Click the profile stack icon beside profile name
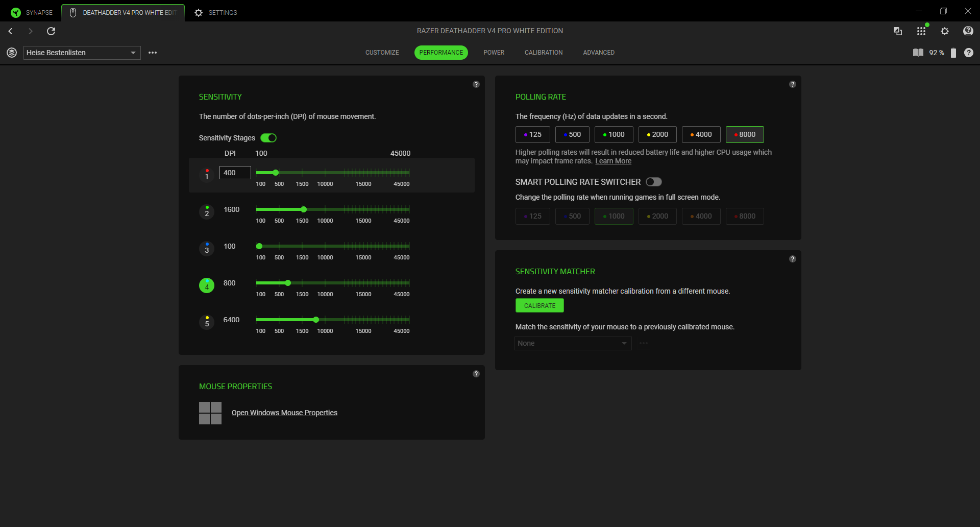Viewport: 980px width, 527px height. coord(12,53)
